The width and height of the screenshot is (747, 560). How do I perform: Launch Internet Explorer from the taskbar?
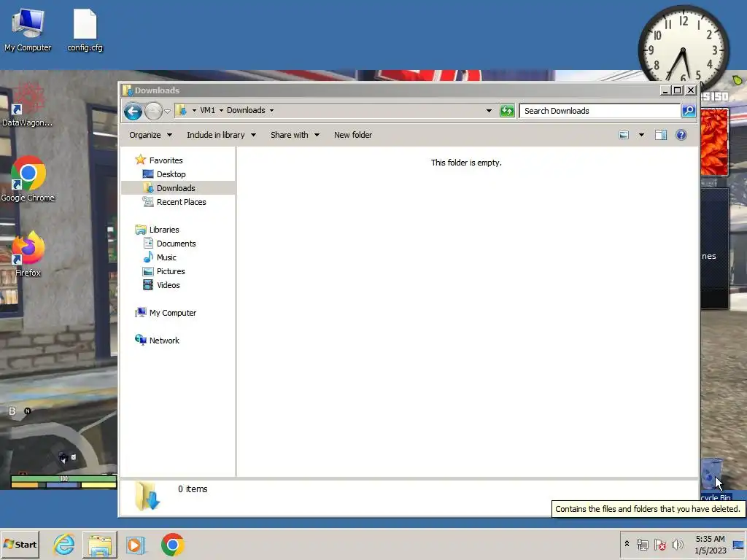point(64,545)
